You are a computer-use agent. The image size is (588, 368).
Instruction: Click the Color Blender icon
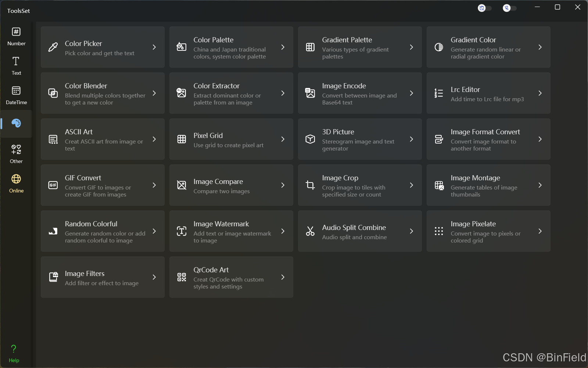[53, 93]
